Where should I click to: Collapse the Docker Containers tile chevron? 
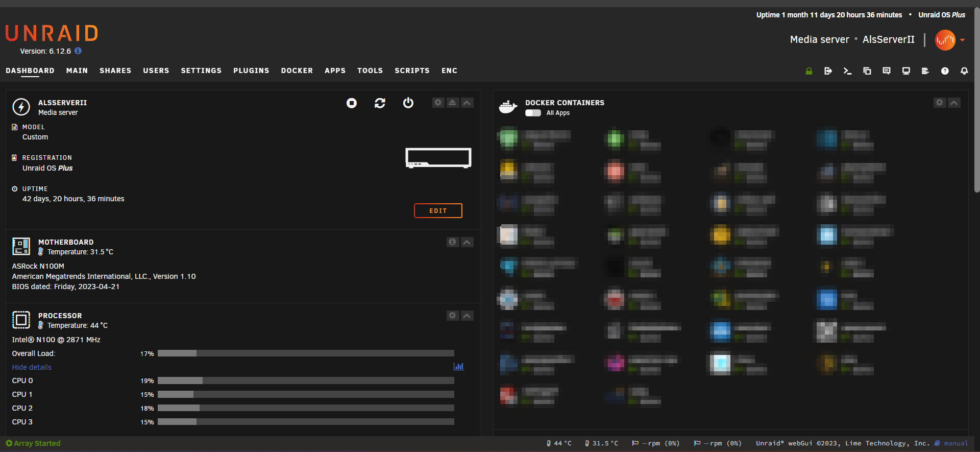954,103
